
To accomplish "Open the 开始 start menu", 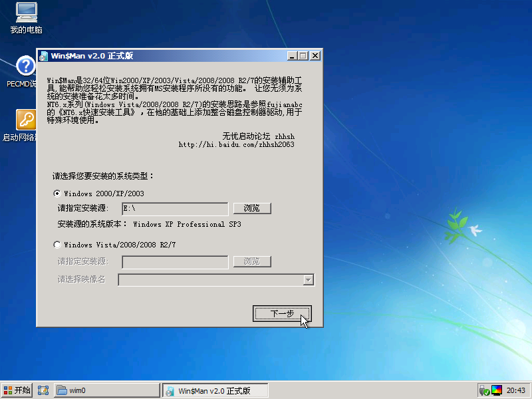I will (x=17, y=390).
